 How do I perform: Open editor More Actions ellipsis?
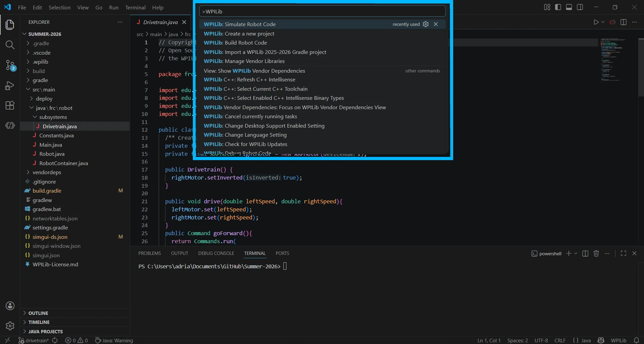coord(634,22)
